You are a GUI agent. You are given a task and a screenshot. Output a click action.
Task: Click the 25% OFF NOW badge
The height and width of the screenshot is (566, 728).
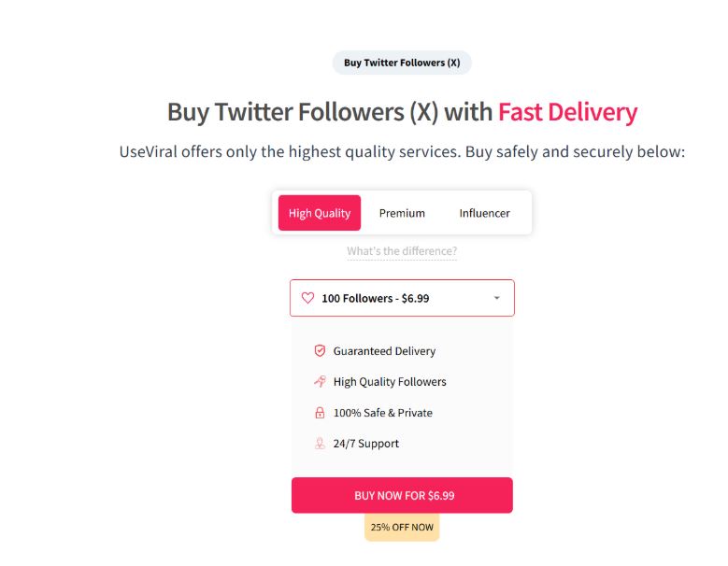point(402,528)
